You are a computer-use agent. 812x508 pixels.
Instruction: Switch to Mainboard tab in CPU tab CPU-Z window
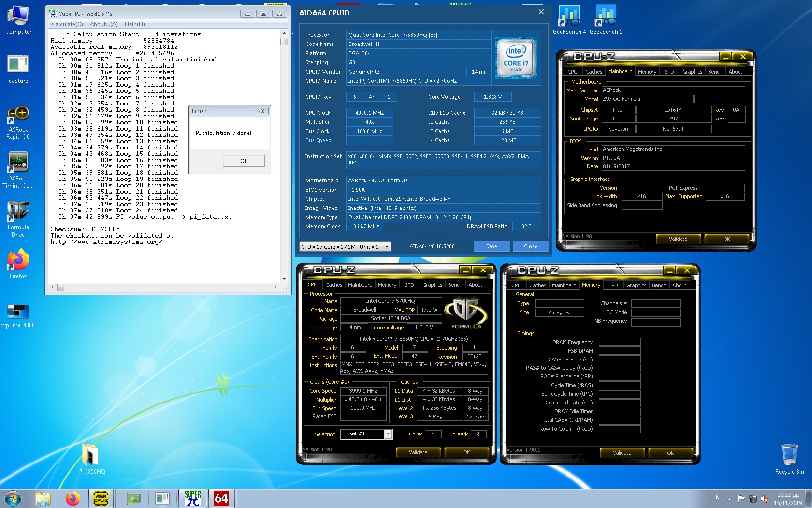pyautogui.click(x=360, y=285)
